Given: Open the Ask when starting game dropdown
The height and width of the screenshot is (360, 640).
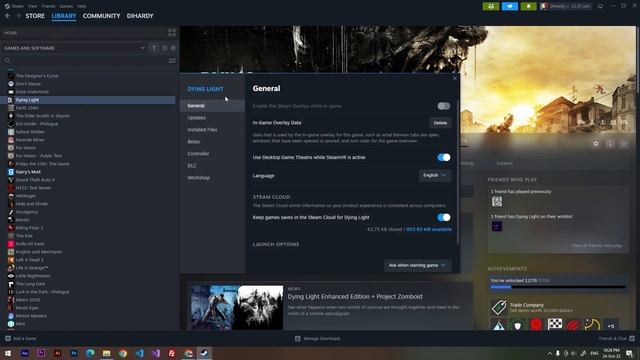Looking at the screenshot, I should click(x=417, y=265).
